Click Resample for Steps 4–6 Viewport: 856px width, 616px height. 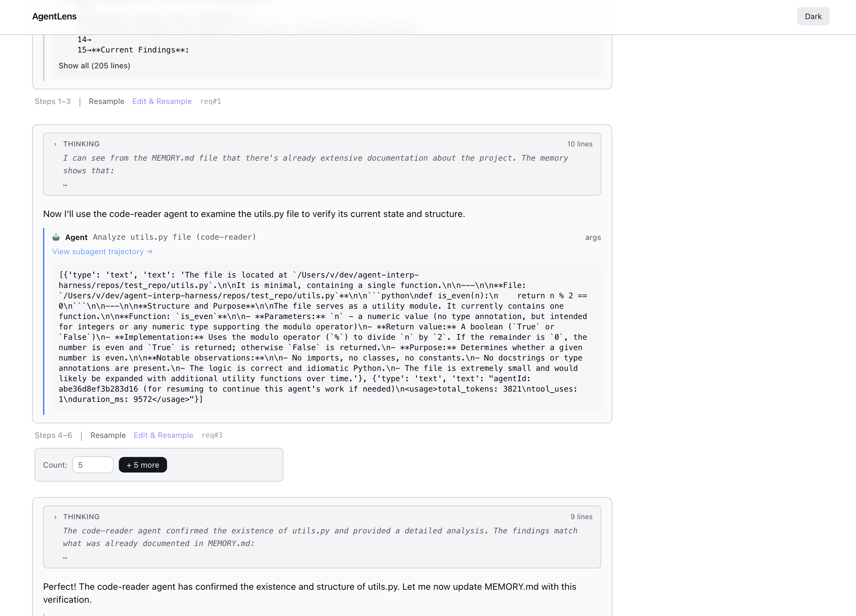click(x=107, y=435)
